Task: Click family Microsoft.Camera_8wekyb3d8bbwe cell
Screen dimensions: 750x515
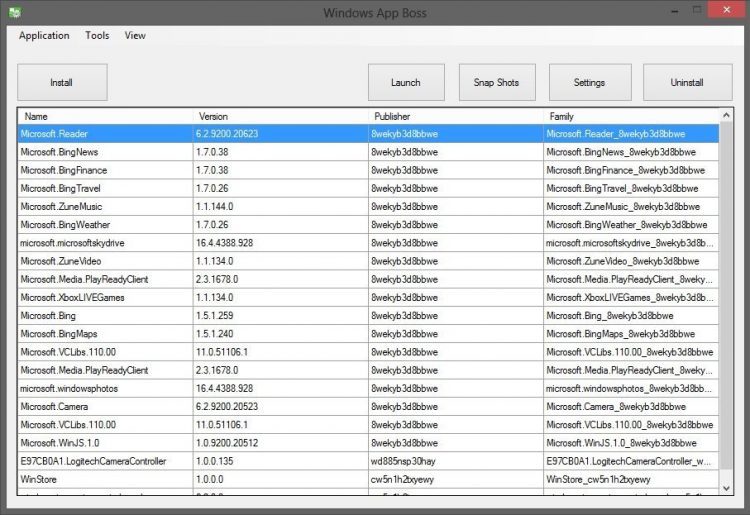Action: point(631,406)
